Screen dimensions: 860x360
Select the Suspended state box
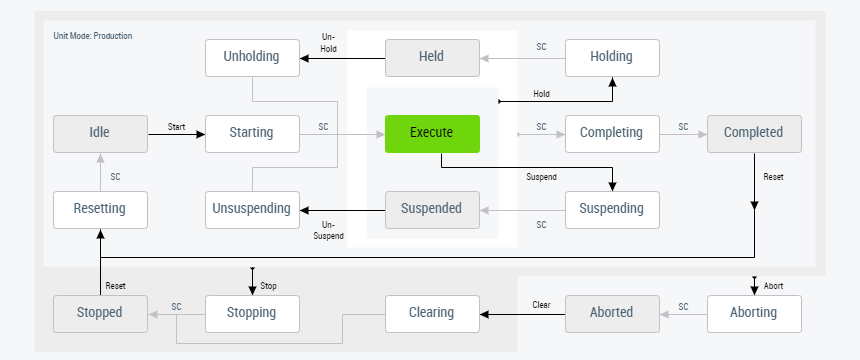point(432,210)
